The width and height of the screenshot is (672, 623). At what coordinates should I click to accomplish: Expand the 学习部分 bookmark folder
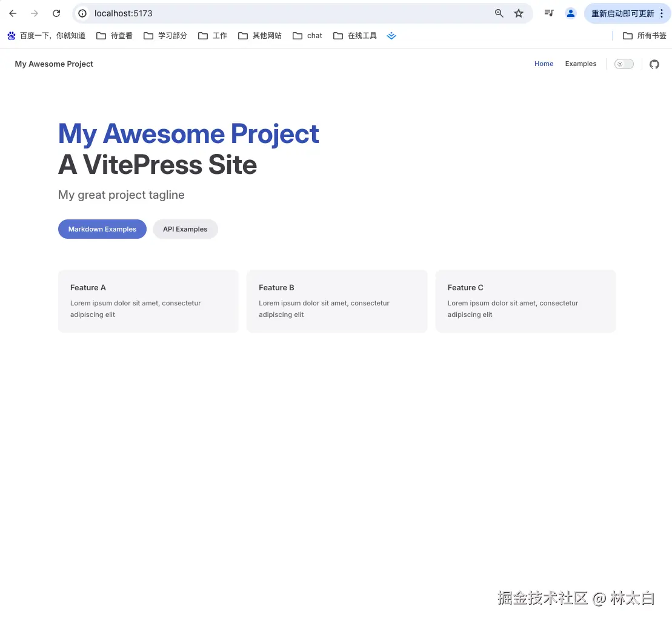pyautogui.click(x=165, y=36)
